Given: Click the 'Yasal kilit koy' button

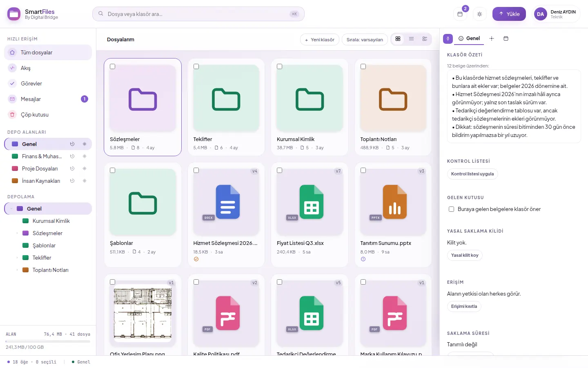Looking at the screenshot, I should [465, 255].
